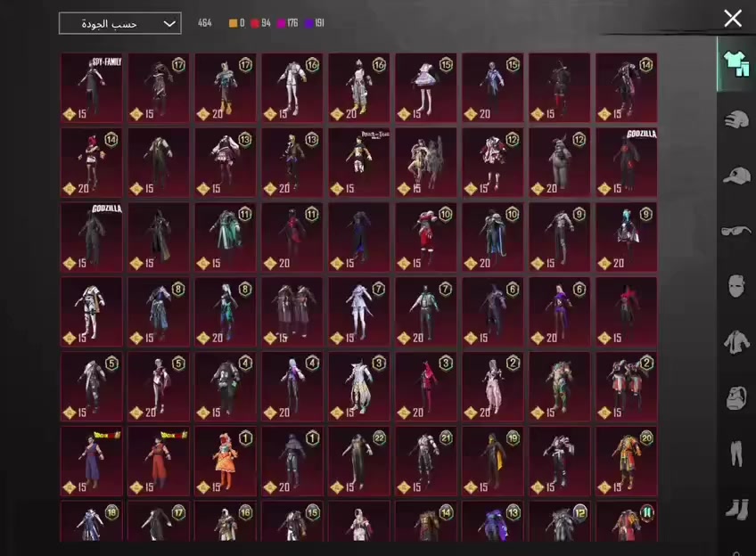The width and height of the screenshot is (756, 556).
Task: Select the SPY×FAMILY outfit thumbnail
Action: (x=92, y=87)
